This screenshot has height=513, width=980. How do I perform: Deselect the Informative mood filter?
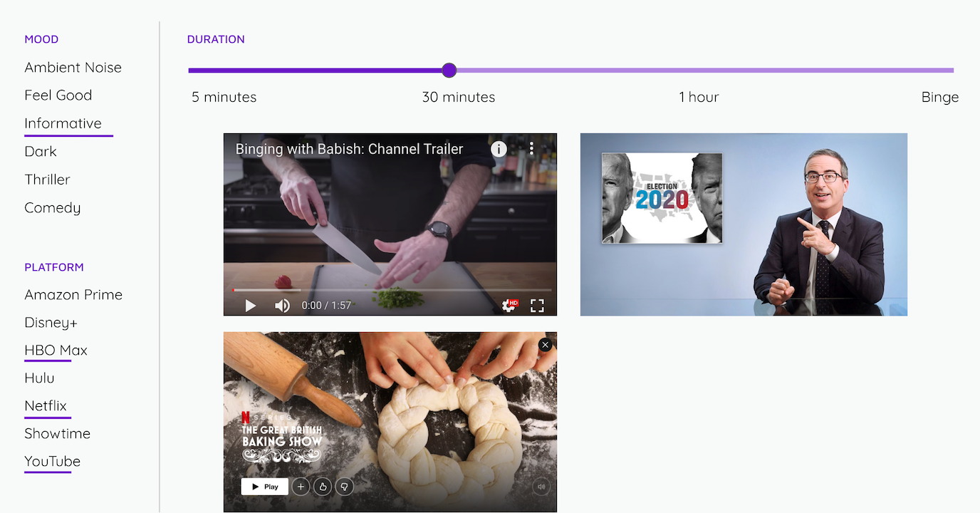pos(63,123)
